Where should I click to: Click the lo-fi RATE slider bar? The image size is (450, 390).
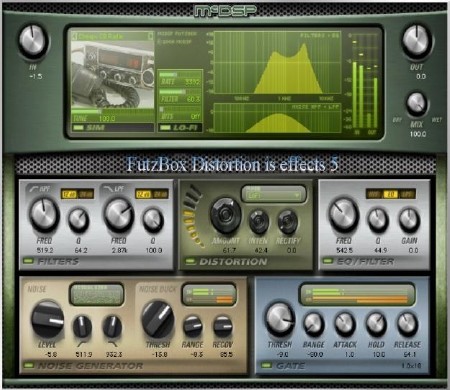point(180,75)
